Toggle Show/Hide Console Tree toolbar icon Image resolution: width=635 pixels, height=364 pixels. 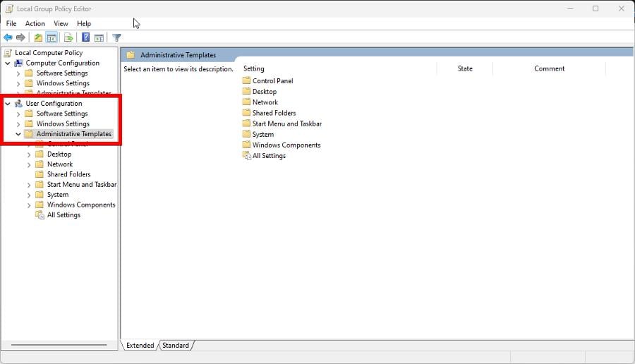pos(52,37)
